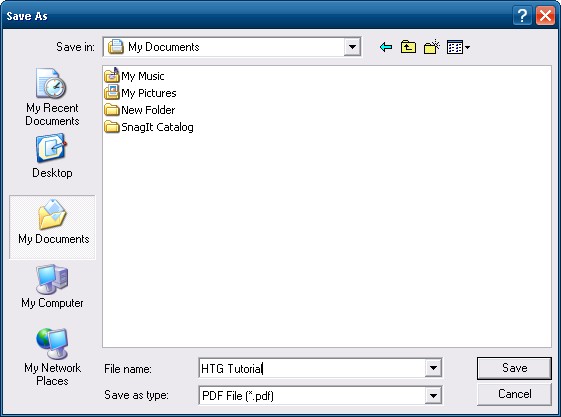Go back using the blue arrow icon
Image resolution: width=561 pixels, height=417 pixels.
[x=386, y=47]
